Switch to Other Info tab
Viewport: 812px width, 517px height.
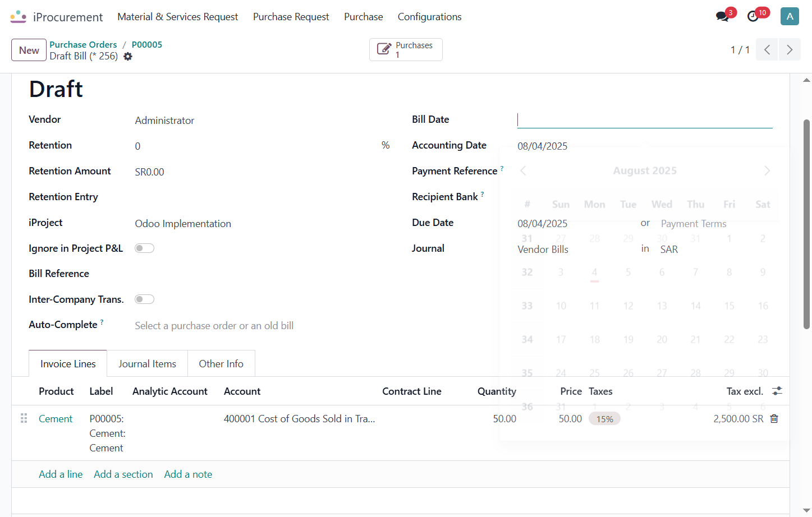click(x=221, y=364)
